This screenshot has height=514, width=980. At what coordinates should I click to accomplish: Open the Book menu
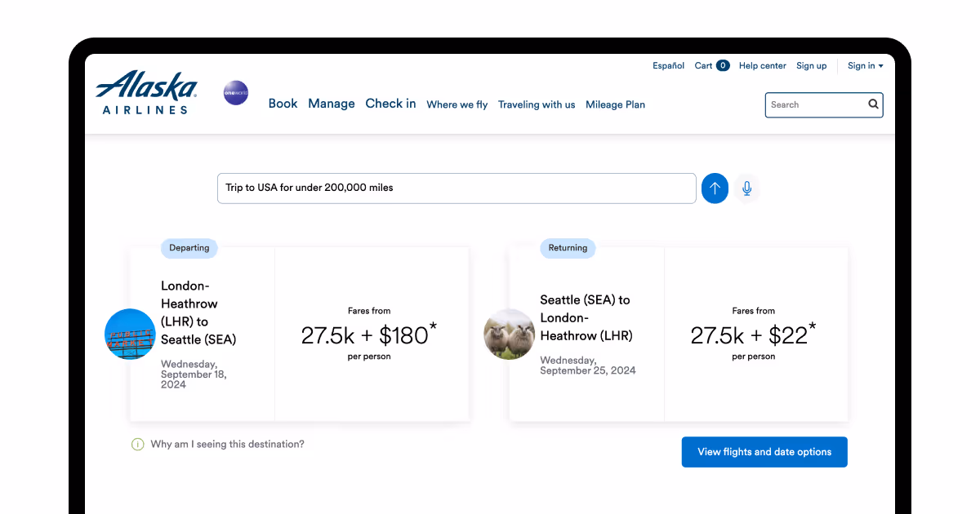283,104
